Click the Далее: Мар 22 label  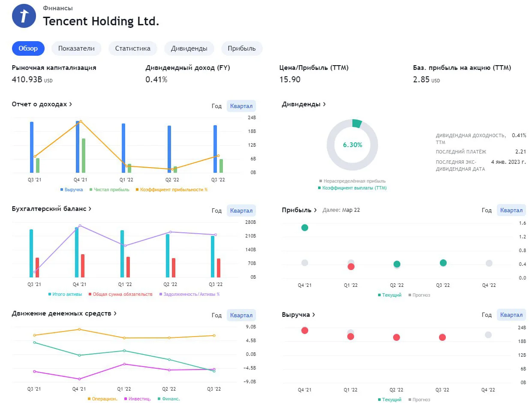[x=341, y=210]
